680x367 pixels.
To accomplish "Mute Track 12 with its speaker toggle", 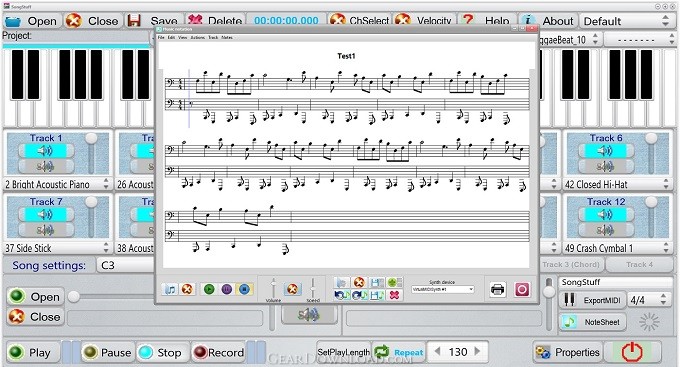I will tap(605, 214).
